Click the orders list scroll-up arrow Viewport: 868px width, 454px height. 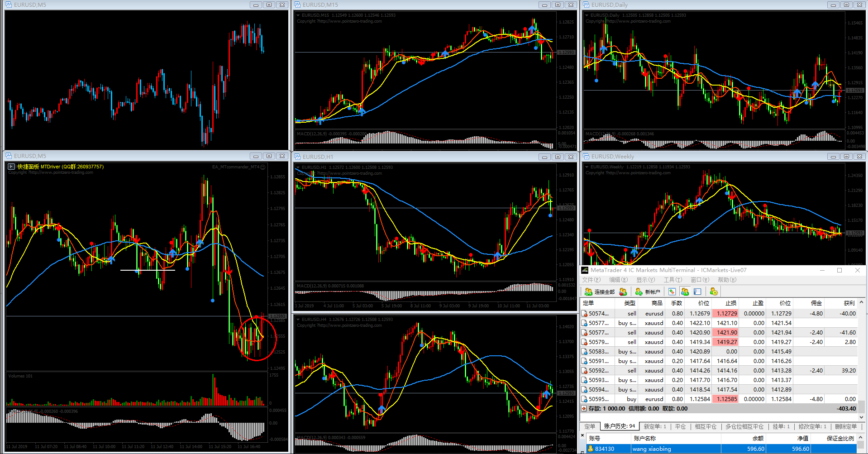pyautogui.click(x=862, y=302)
